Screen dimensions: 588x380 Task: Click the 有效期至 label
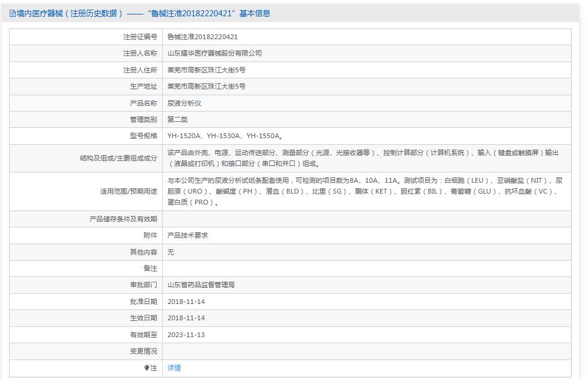coord(143,335)
